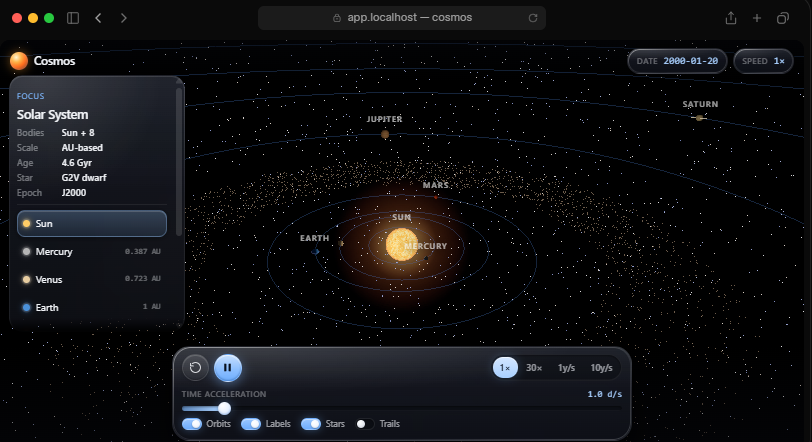This screenshot has width=812, height=442.
Task: Click the 1.0 d/s rate value
Action: (x=604, y=394)
